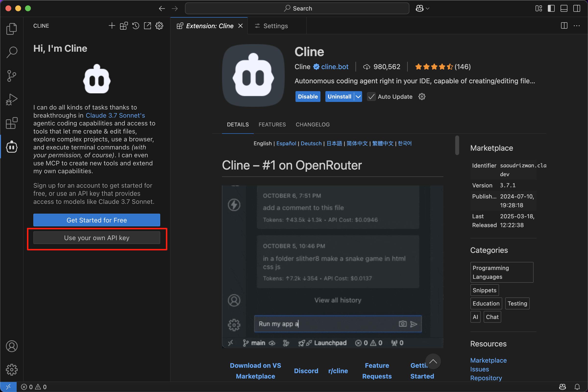Open editor More Actions ellipsis menu

pyautogui.click(x=576, y=26)
